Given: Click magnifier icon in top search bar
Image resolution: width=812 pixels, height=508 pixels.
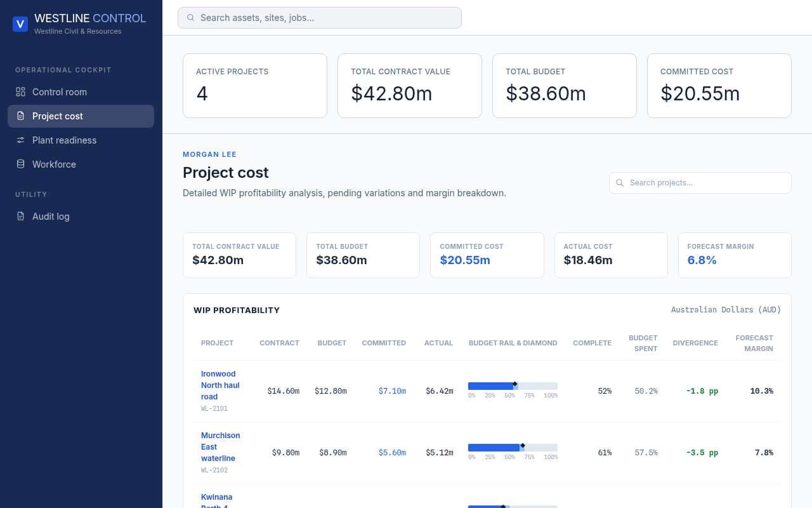Looking at the screenshot, I should pos(191,18).
